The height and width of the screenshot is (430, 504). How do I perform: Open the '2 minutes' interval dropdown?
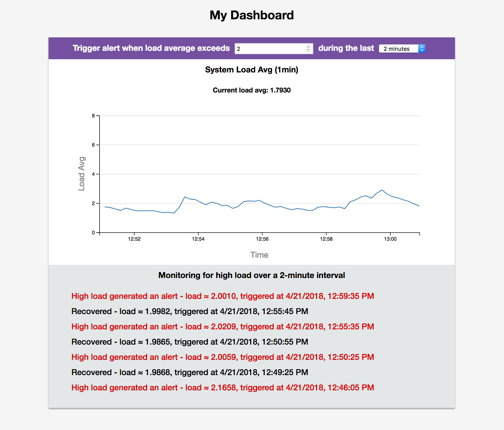click(x=398, y=49)
